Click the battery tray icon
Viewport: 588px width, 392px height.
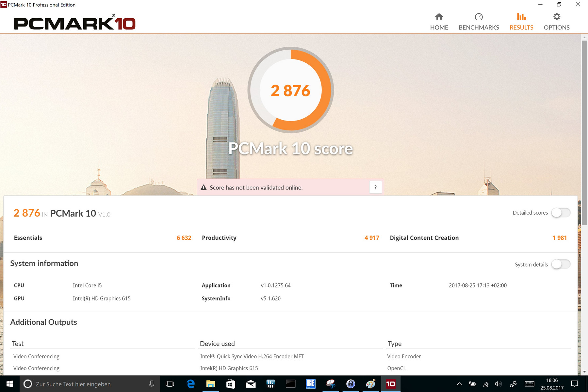[472, 384]
